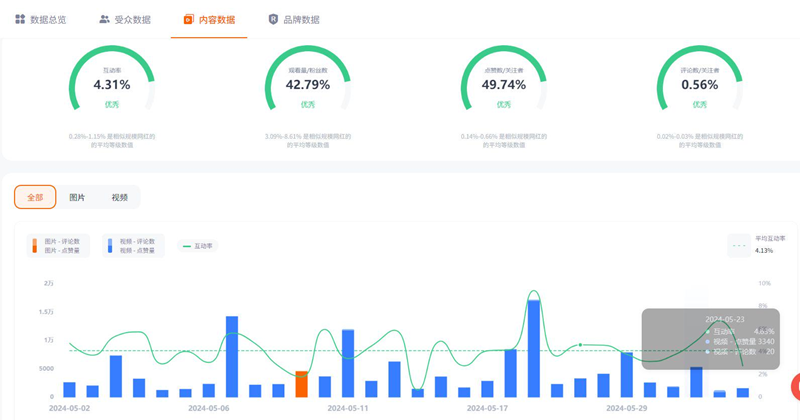Viewport: 800px width, 420px height.
Task: Click the orange 内容数据 tab icon
Action: coord(187,19)
